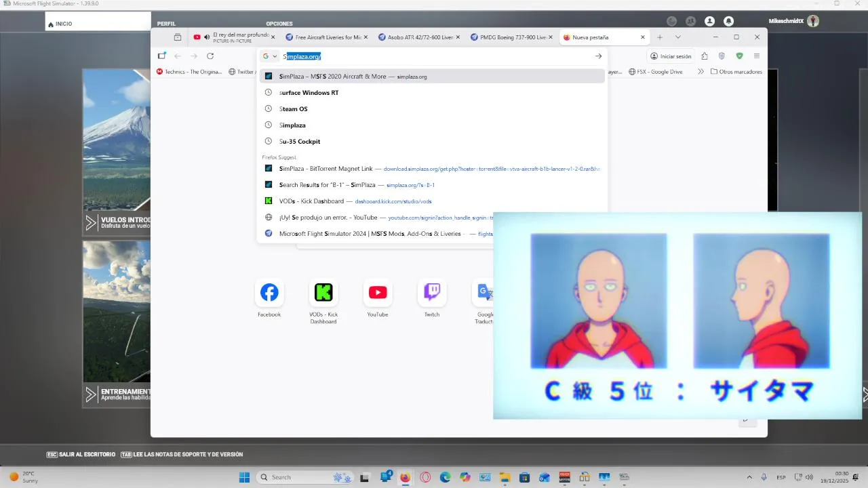The height and width of the screenshot is (488, 868).
Task: Expand the list all tabs chevron
Action: (677, 37)
